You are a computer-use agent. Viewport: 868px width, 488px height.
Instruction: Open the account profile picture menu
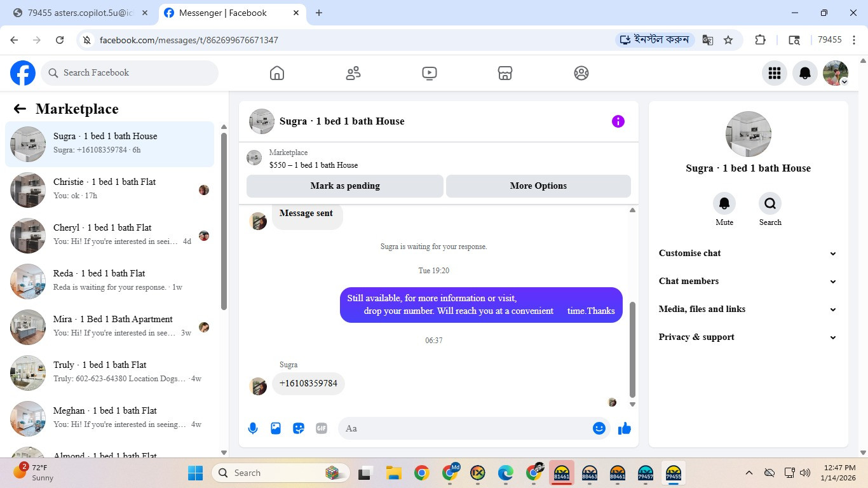pos(836,73)
